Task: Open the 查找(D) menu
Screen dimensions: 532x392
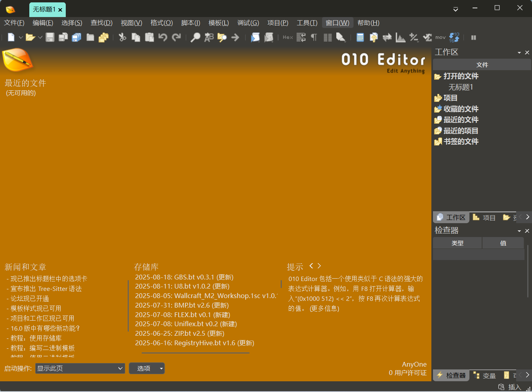Action: pos(101,23)
